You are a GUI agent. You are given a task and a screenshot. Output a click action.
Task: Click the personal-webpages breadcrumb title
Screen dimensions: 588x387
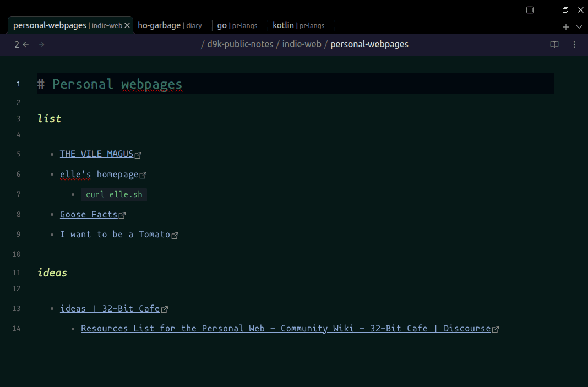(x=369, y=44)
